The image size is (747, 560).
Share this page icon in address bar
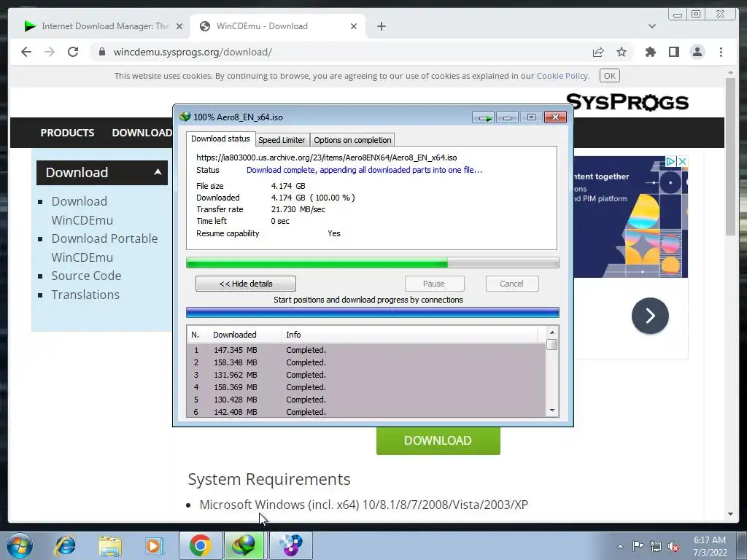click(598, 52)
